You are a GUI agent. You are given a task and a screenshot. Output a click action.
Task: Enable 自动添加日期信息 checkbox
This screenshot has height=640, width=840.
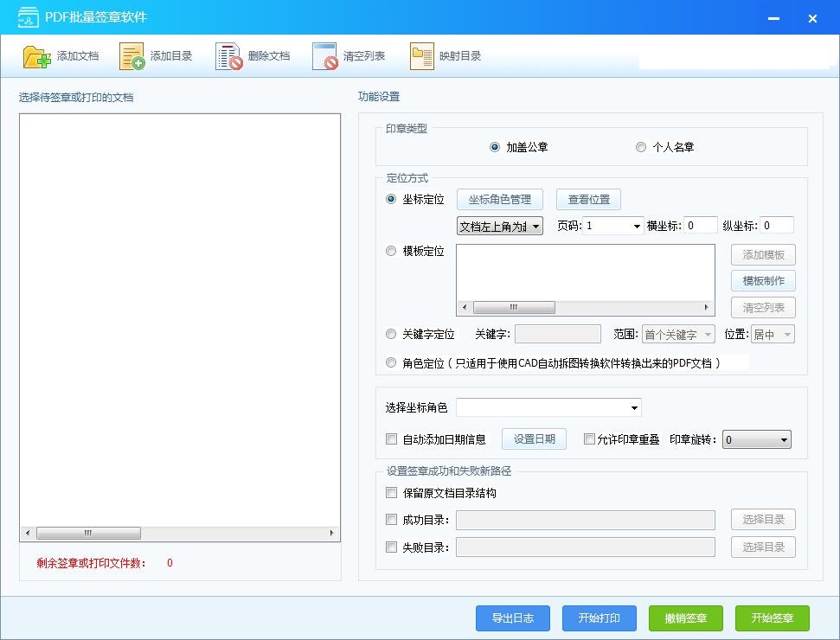(x=391, y=439)
